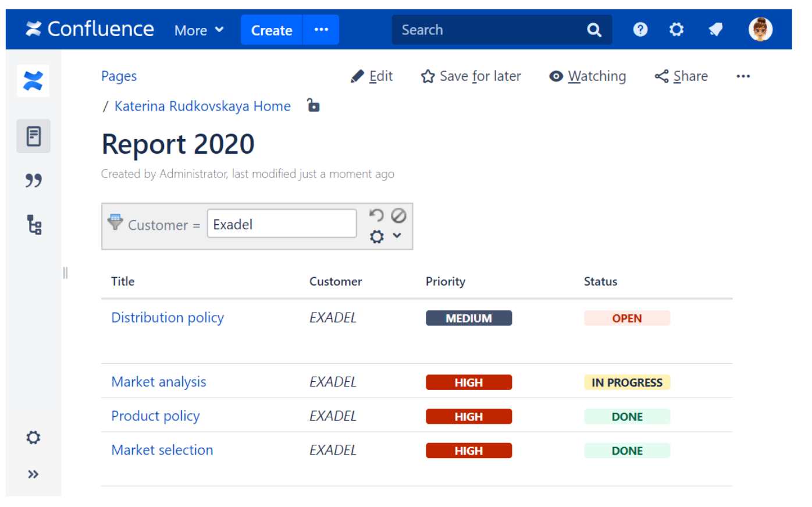Open the settings gear in top bar
The width and height of the screenshot is (812, 507).
click(x=676, y=30)
